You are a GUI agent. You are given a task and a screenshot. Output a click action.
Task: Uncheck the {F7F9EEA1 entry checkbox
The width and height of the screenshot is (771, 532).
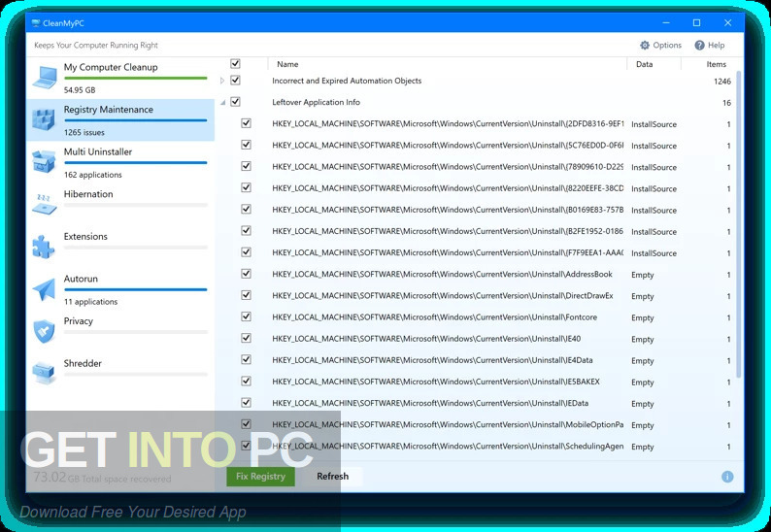tap(246, 251)
